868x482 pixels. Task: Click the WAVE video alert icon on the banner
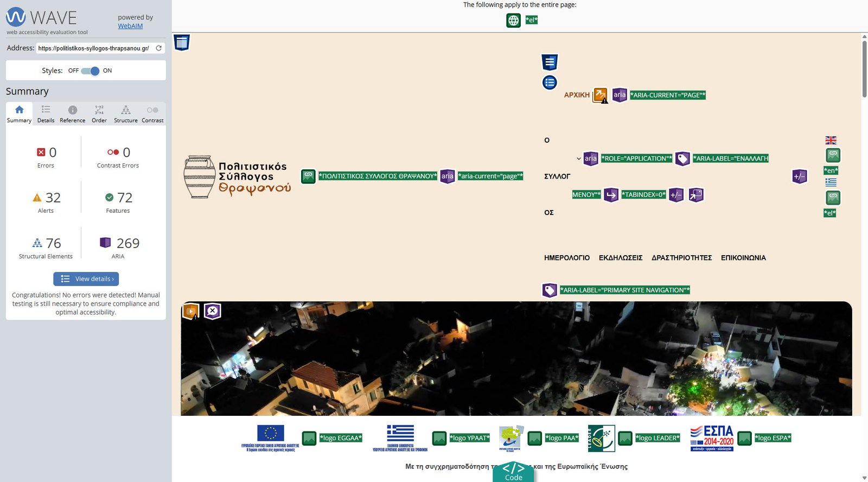190,312
